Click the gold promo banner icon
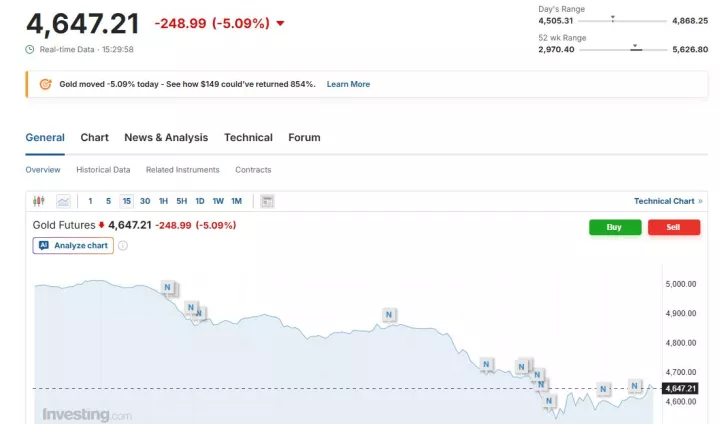 [45, 84]
